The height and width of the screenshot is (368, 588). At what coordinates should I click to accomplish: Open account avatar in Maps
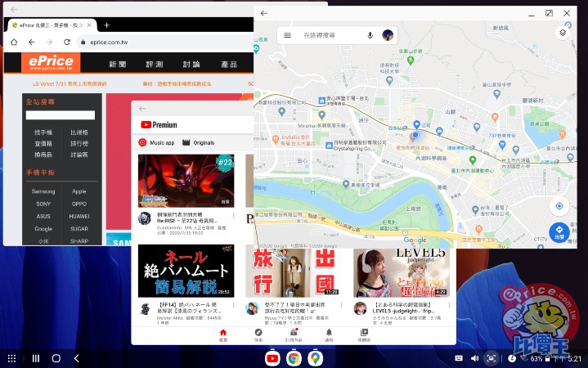pyautogui.click(x=388, y=35)
